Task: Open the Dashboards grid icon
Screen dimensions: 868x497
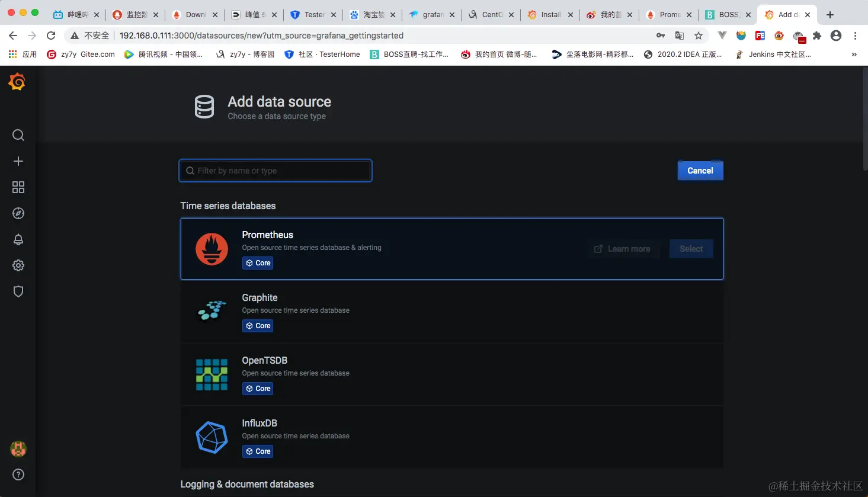Action: tap(18, 187)
